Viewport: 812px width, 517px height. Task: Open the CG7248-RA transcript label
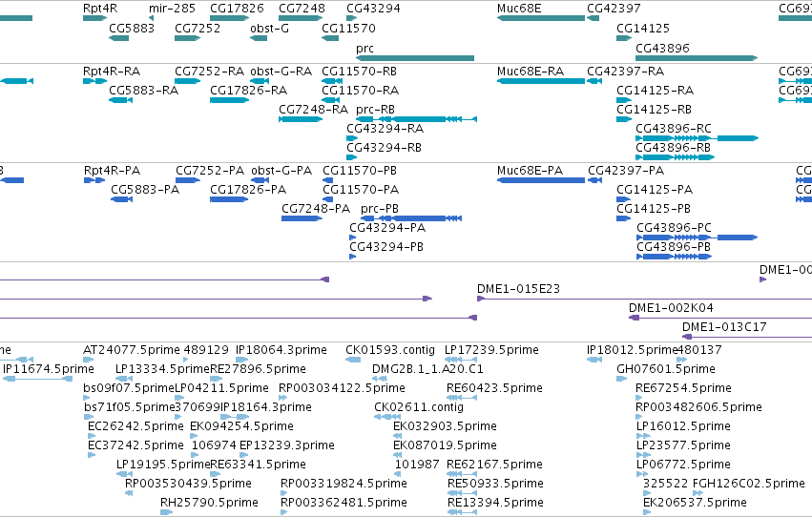[313, 109]
